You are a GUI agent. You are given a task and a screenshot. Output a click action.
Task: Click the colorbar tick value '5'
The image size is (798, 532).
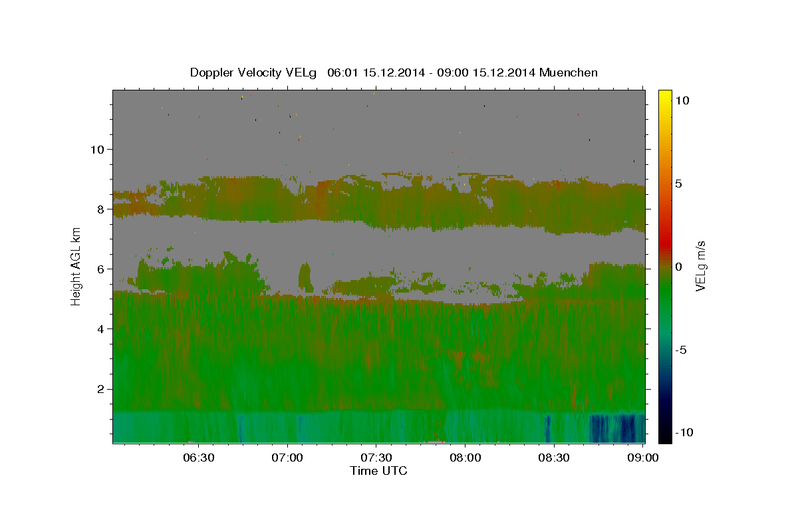(x=678, y=184)
